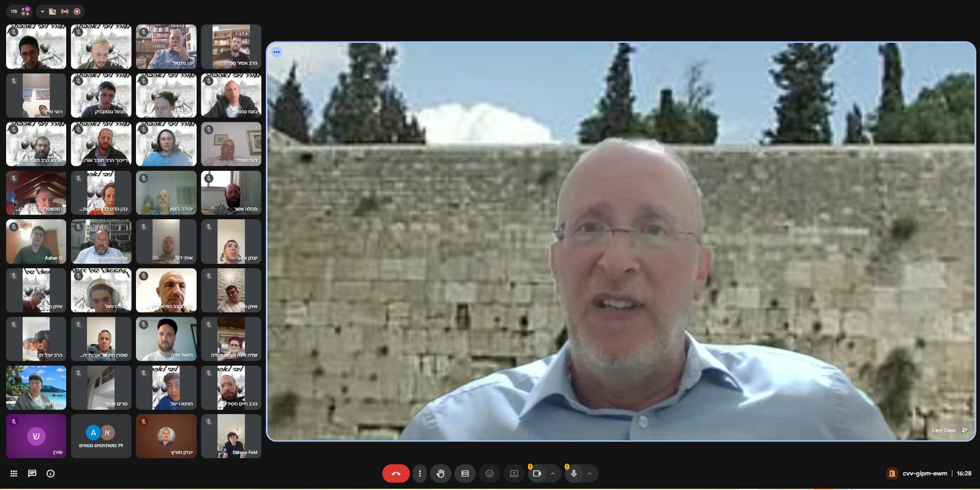This screenshot has width=980, height=490.
Task: Select the Simmy Feld participant tile
Action: (231, 436)
